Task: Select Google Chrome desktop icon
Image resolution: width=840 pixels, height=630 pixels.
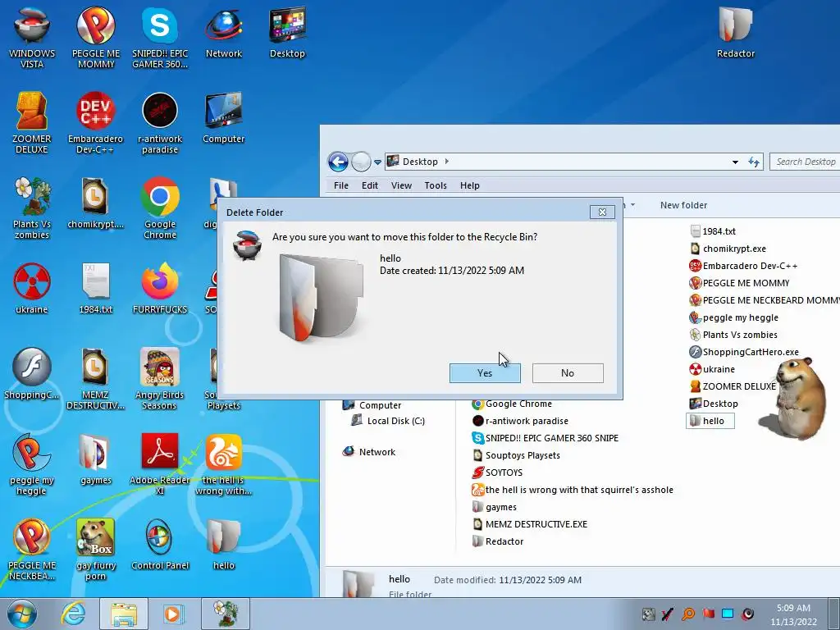Action: pyautogui.click(x=160, y=208)
